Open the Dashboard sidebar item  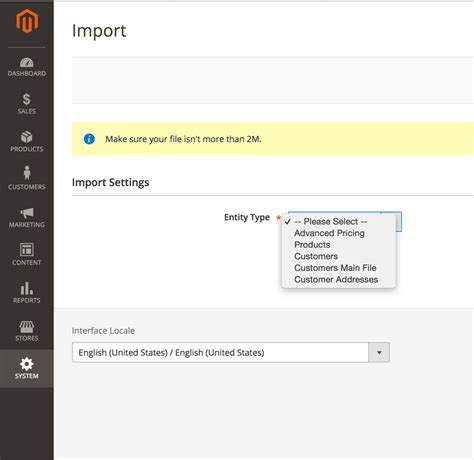coord(27,67)
